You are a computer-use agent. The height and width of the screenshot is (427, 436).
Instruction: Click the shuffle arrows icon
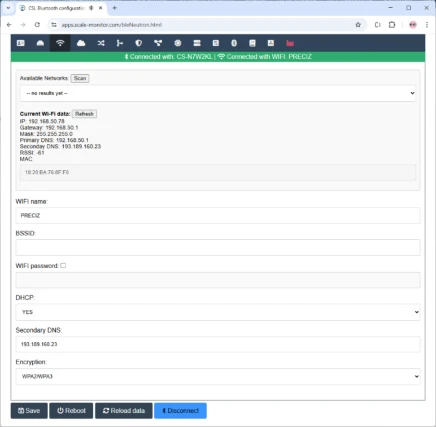click(x=101, y=43)
